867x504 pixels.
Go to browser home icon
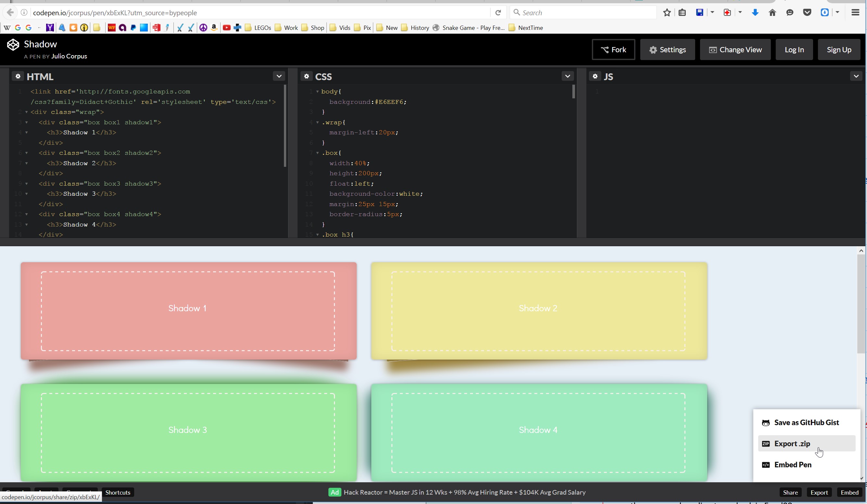click(x=772, y=13)
